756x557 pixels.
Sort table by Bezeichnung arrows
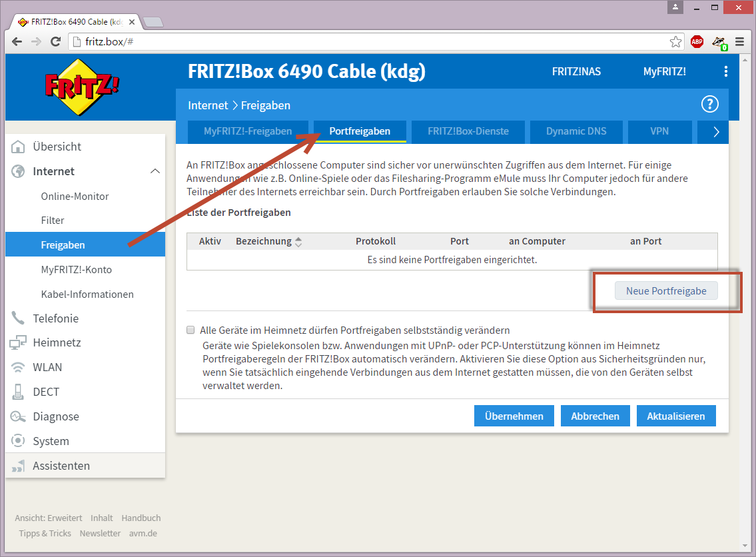coord(298,242)
